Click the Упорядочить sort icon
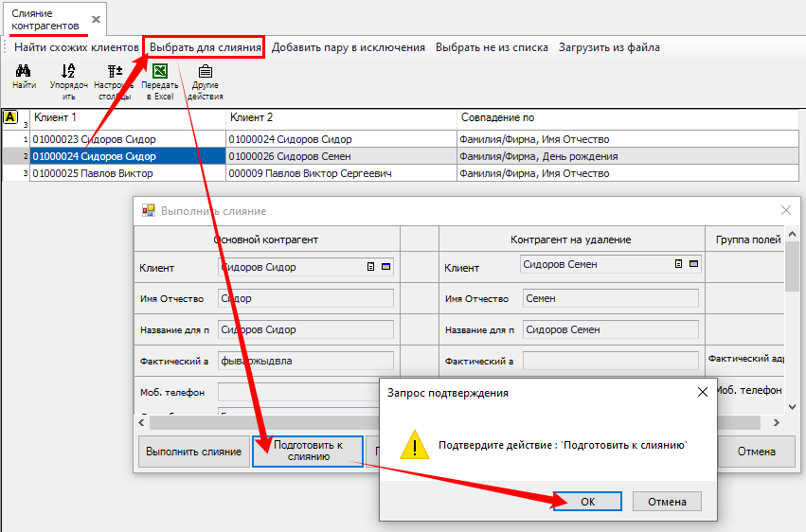This screenshot has height=532, width=806. click(x=68, y=72)
